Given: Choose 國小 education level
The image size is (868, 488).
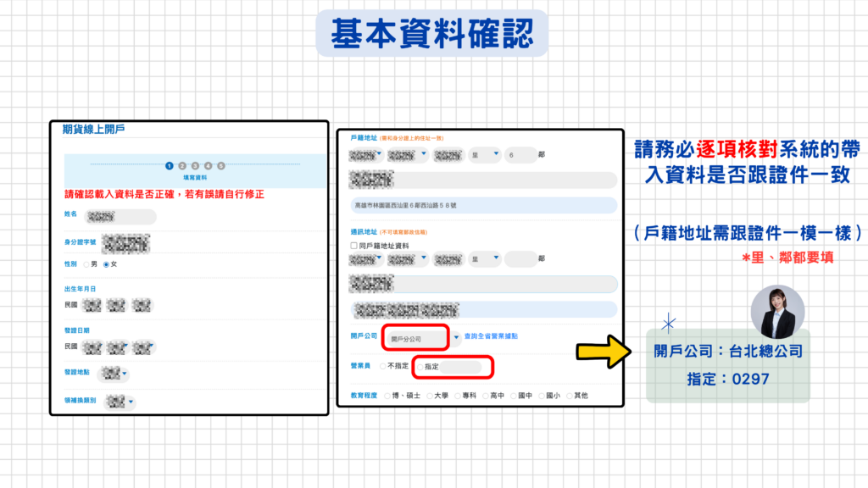Looking at the screenshot, I should coord(542,396).
